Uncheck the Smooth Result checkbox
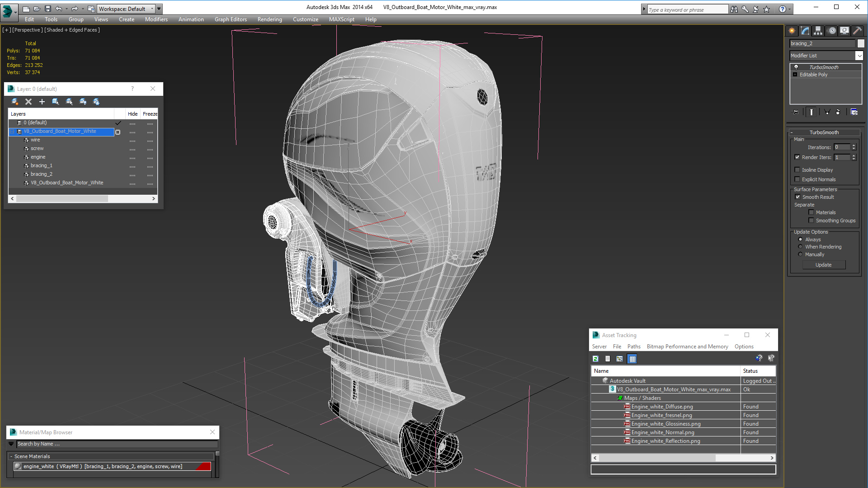This screenshot has height=488, width=868. point(797,197)
